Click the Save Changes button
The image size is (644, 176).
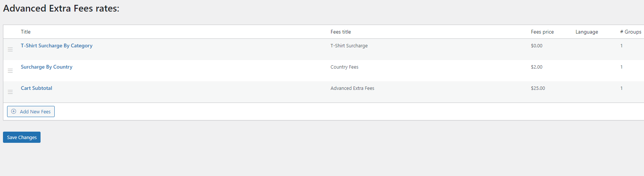click(22, 137)
